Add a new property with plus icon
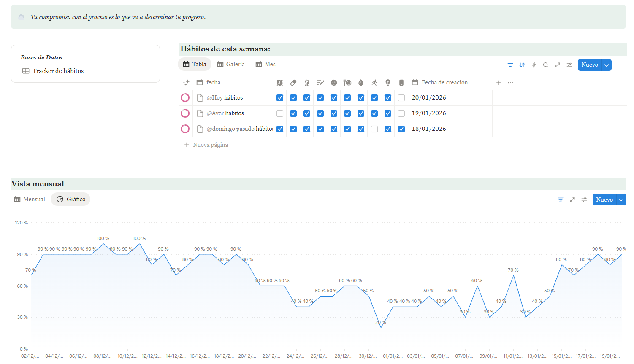 498,83
